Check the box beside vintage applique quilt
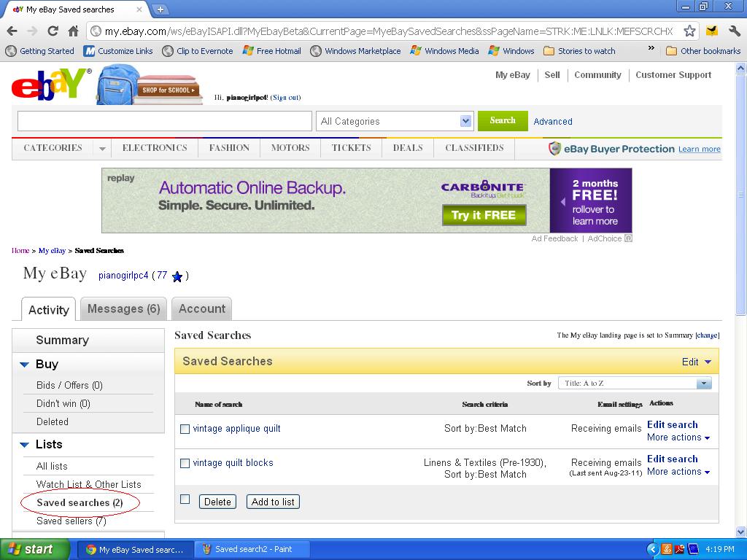The width and height of the screenshot is (747, 560). (185, 429)
